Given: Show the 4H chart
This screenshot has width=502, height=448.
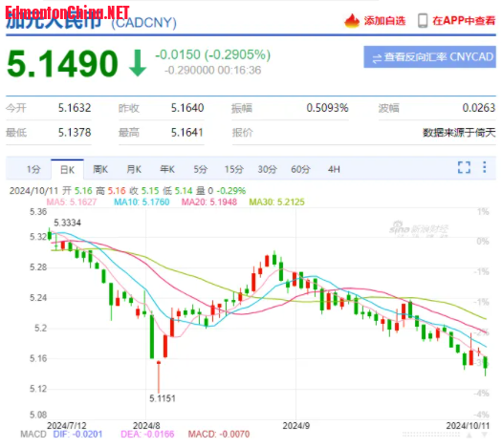Looking at the screenshot, I should coord(334,169).
